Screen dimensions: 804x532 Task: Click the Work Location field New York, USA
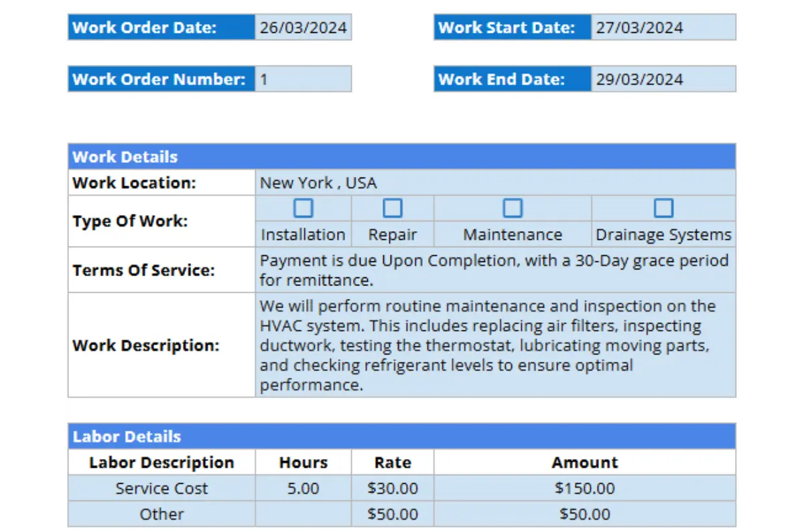pos(495,182)
